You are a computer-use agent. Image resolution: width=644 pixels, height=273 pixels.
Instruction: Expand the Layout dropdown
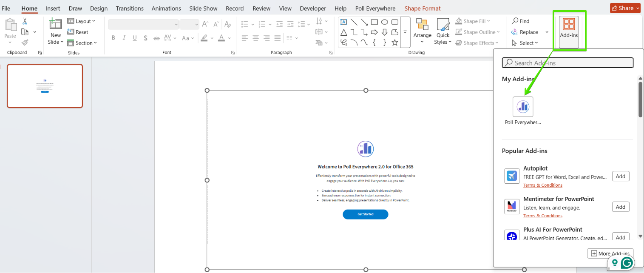click(x=82, y=21)
